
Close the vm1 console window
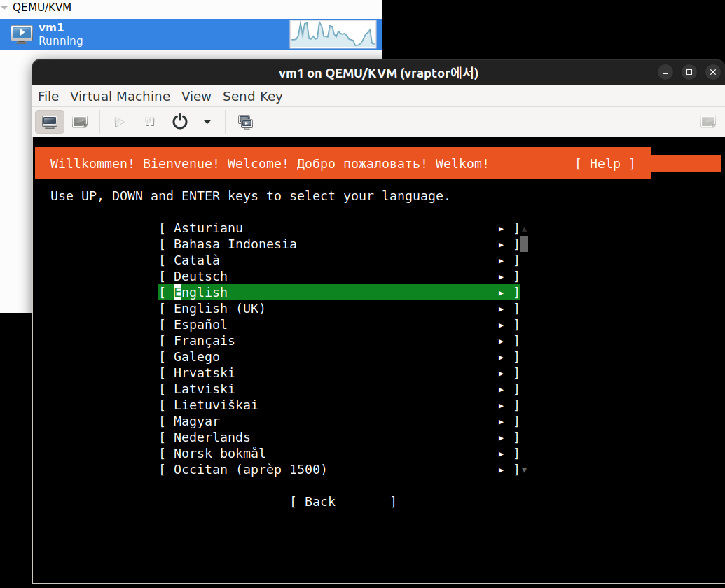point(713,73)
